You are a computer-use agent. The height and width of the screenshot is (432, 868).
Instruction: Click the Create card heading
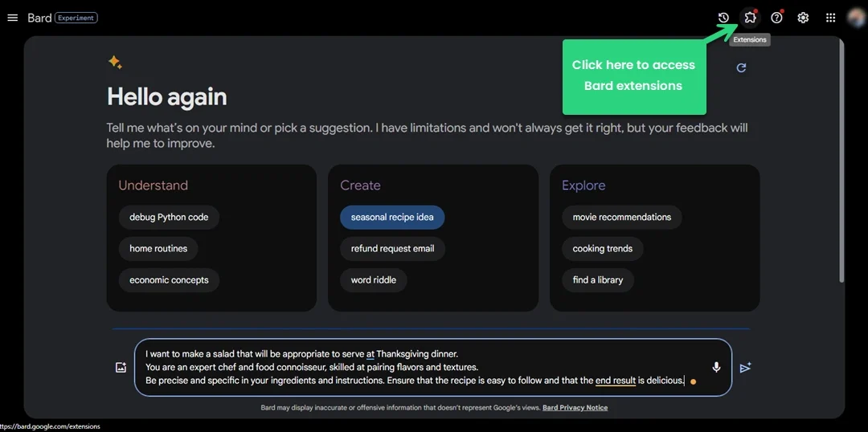coord(360,185)
